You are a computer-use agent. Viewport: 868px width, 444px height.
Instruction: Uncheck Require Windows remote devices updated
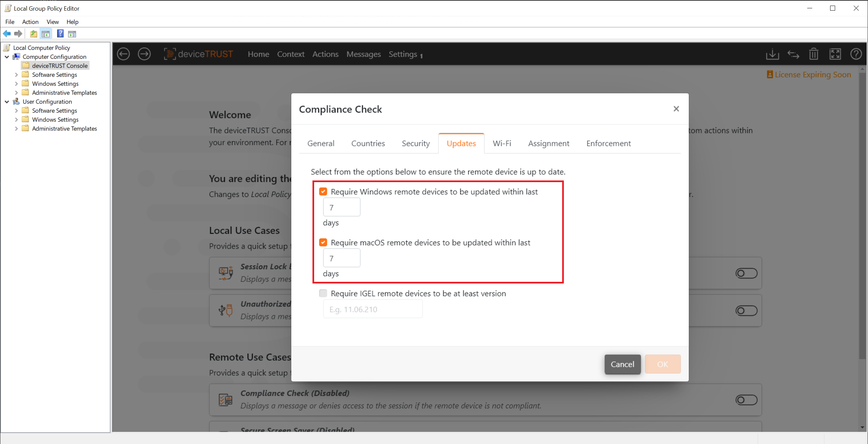click(323, 191)
